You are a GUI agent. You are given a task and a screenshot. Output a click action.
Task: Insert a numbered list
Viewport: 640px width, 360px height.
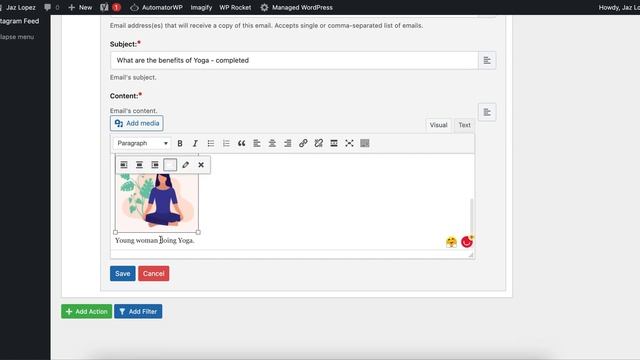[226, 143]
